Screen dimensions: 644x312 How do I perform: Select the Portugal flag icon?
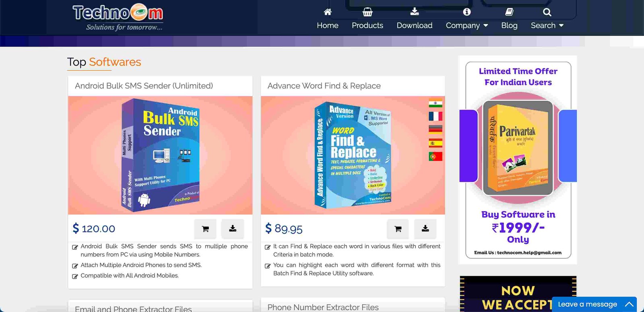click(435, 156)
